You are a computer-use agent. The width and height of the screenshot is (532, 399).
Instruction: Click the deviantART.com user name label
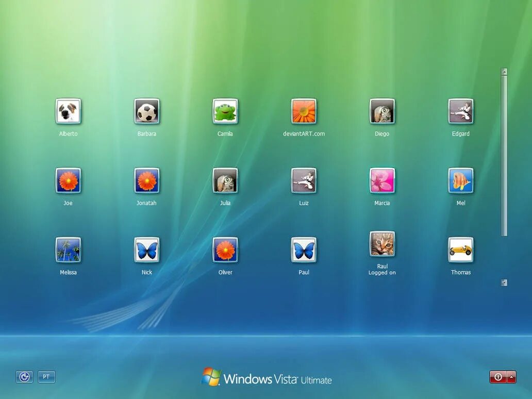coord(304,134)
